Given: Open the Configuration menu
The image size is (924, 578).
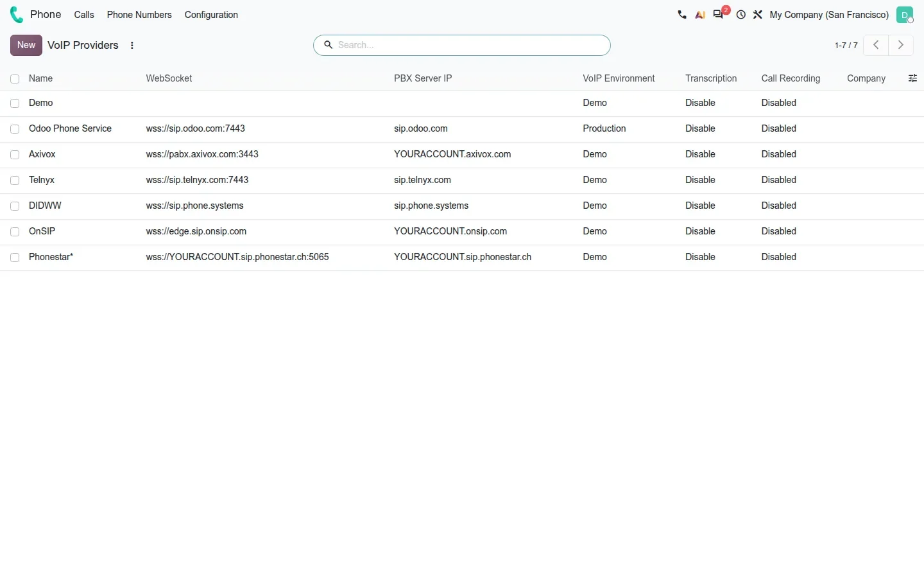Looking at the screenshot, I should pyautogui.click(x=211, y=15).
